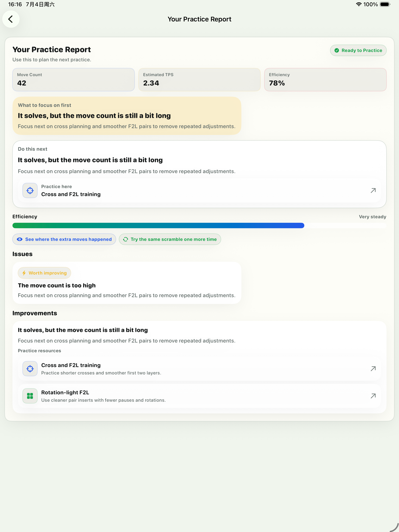Click the Your Practice Report navigation title

(199, 19)
